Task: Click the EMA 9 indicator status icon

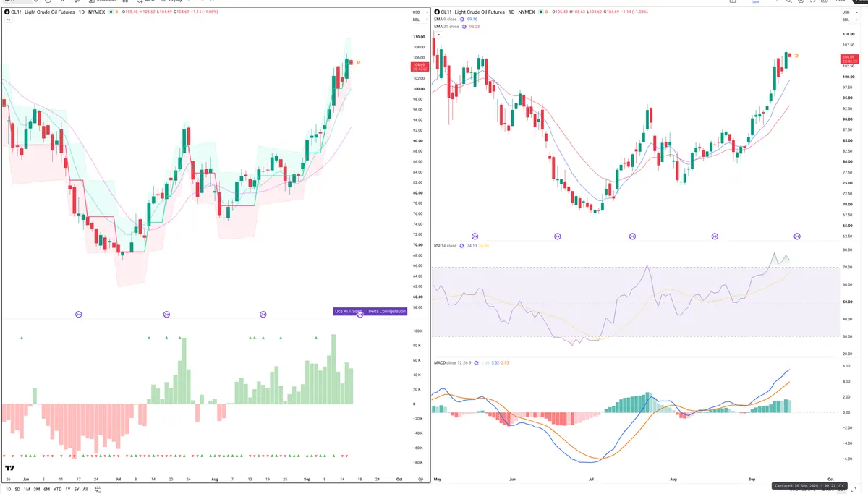Action: tap(464, 19)
